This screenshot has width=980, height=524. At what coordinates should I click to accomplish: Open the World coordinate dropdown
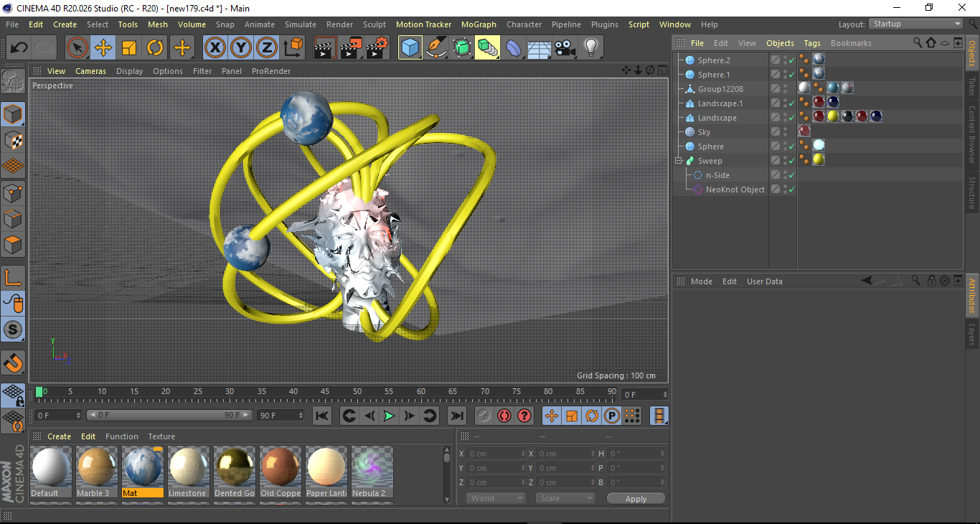tap(496, 498)
